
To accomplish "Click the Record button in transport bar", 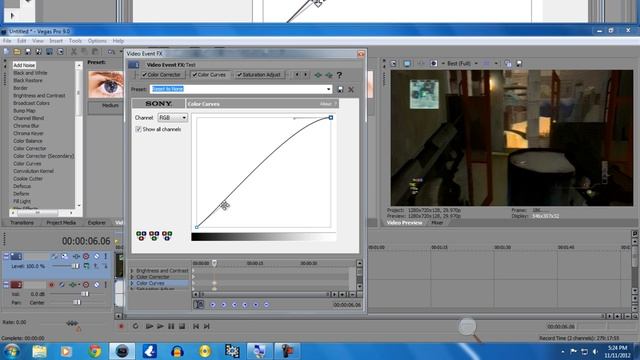I will [121, 326].
